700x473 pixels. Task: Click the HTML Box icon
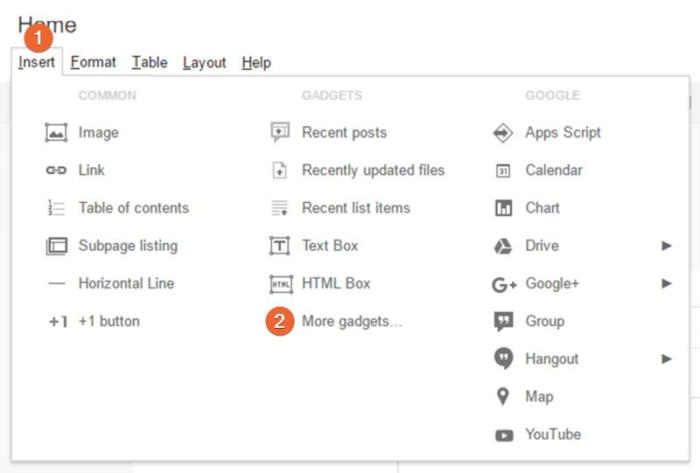(280, 284)
